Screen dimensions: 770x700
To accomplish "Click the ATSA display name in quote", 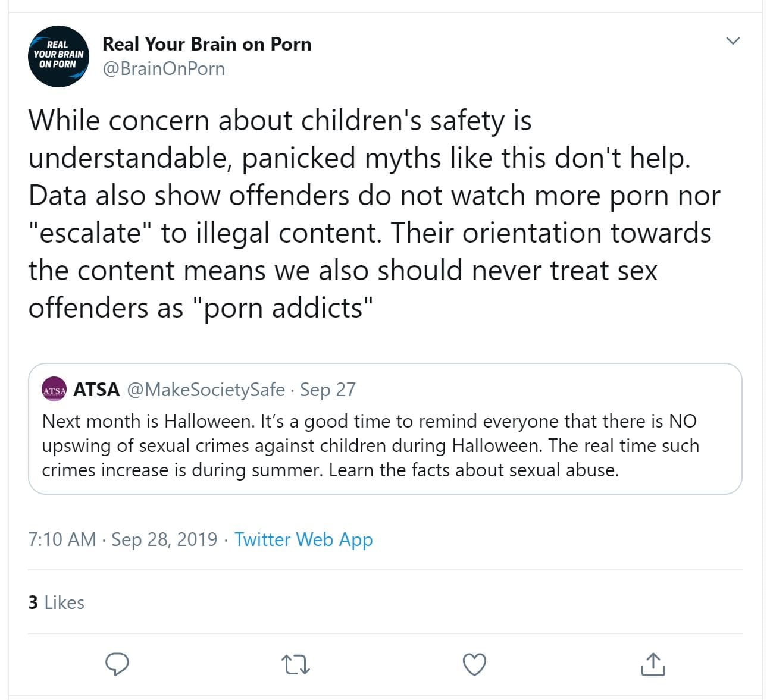I will (x=96, y=390).
